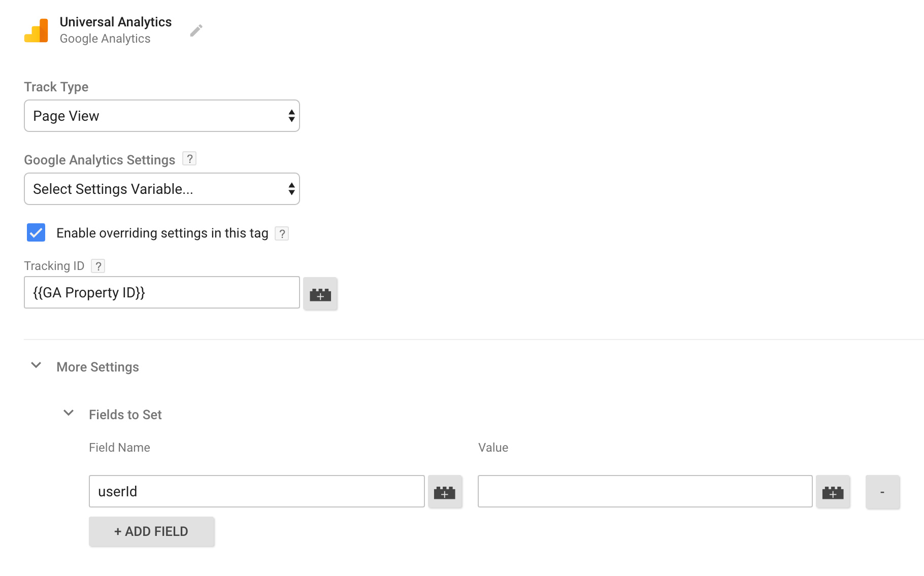Open help for Tracking ID
The height and width of the screenshot is (576, 924).
point(98,265)
